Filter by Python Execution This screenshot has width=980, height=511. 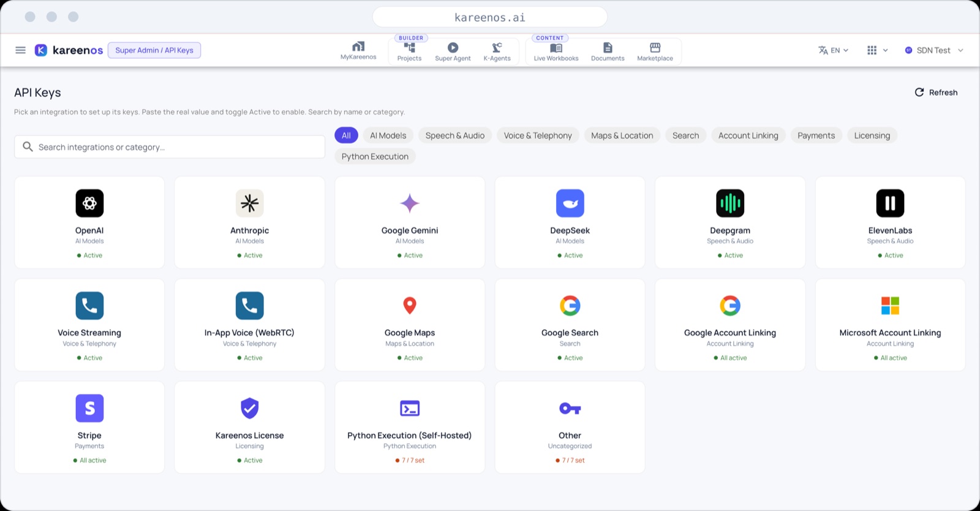pyautogui.click(x=375, y=156)
